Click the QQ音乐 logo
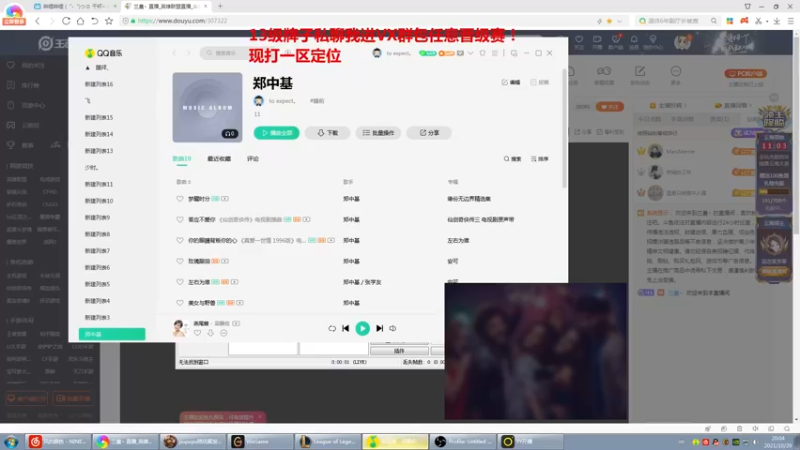The height and width of the screenshot is (450, 800). tap(103, 53)
